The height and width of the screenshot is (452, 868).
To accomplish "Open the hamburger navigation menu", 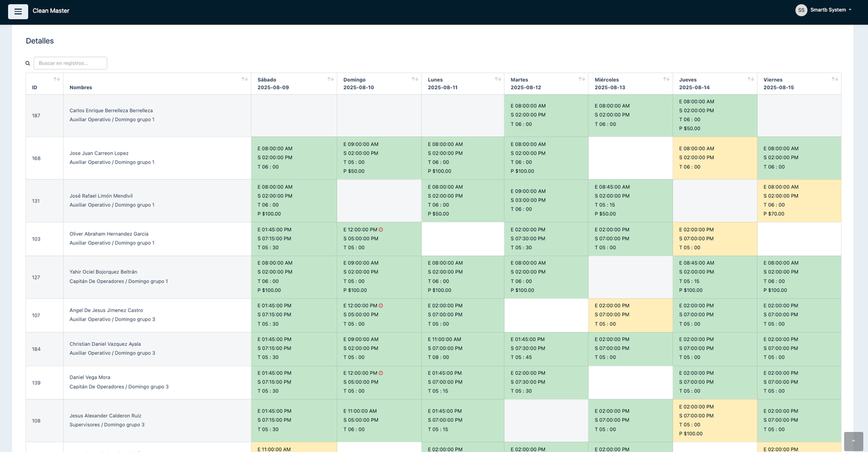I will point(18,11).
